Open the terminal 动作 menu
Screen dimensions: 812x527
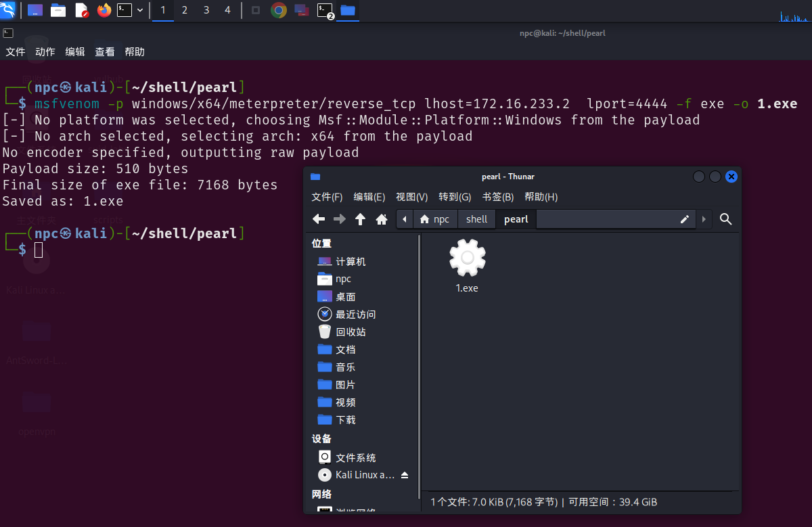coord(45,52)
